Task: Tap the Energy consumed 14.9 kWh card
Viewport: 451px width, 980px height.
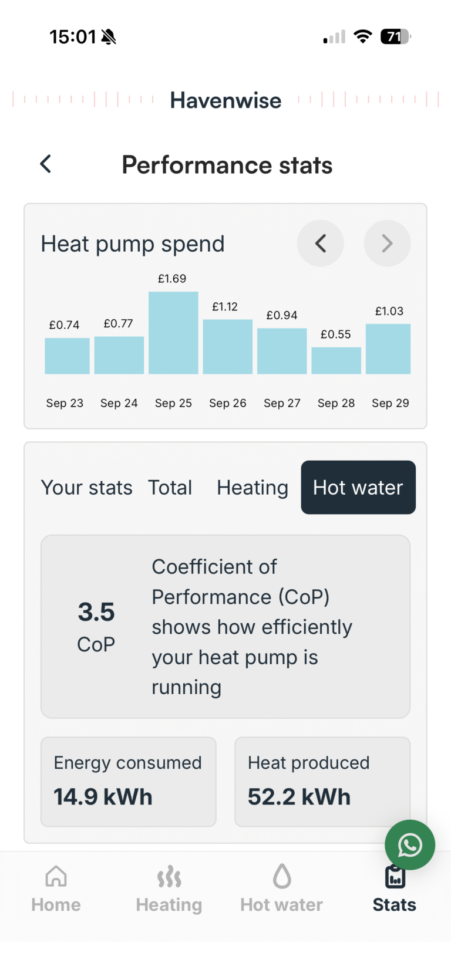Action: [x=128, y=782]
